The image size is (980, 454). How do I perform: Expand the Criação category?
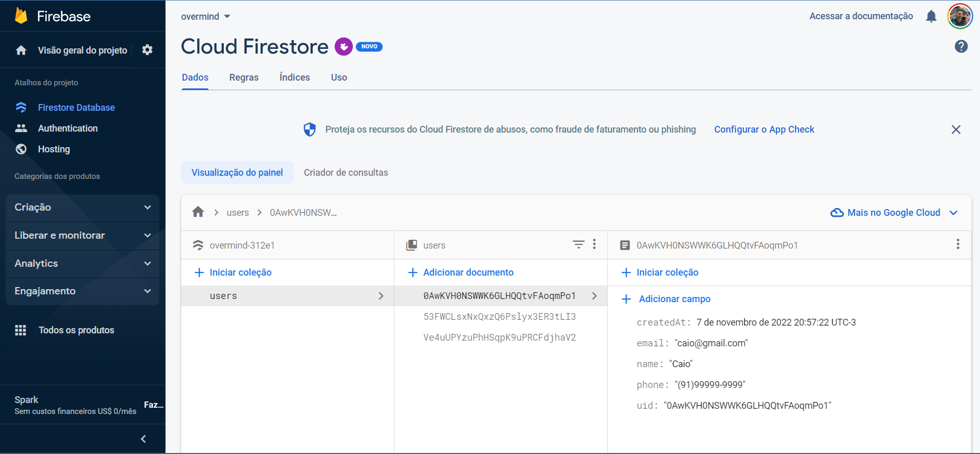(82, 207)
